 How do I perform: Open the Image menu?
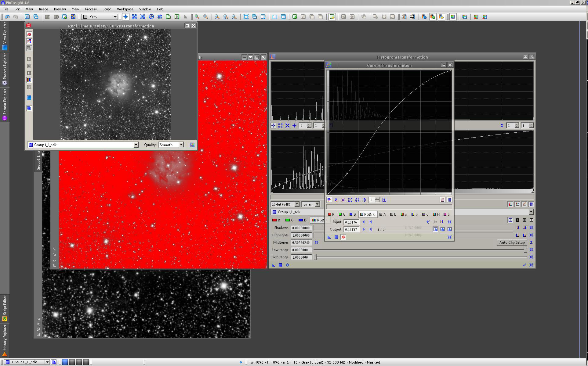(x=43, y=9)
